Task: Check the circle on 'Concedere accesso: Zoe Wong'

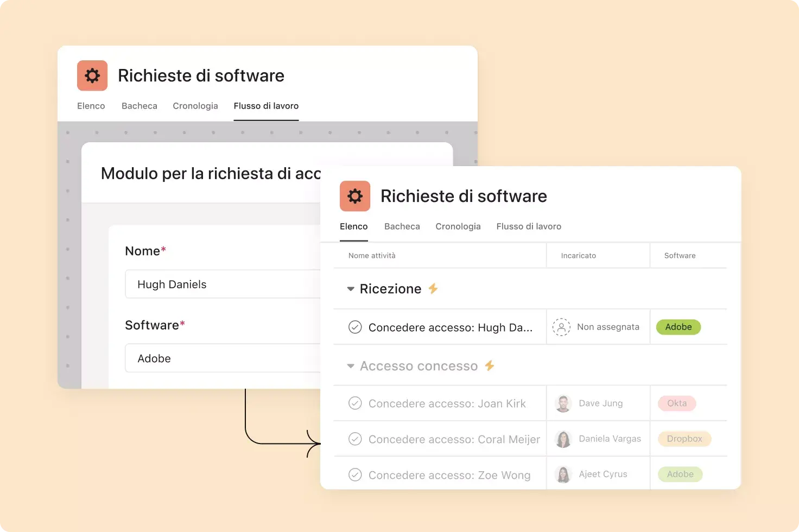Action: point(356,474)
